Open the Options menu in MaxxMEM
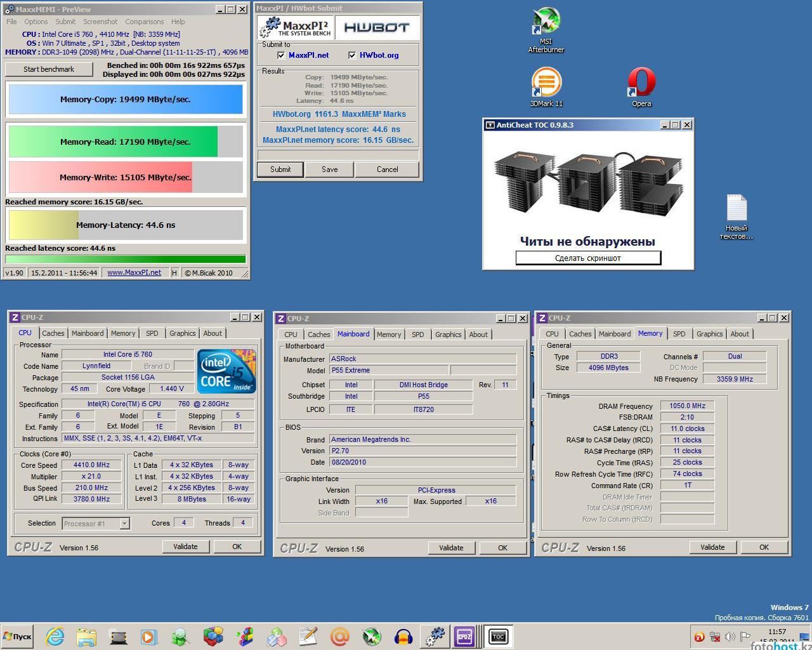The width and height of the screenshot is (812, 650). coord(36,22)
